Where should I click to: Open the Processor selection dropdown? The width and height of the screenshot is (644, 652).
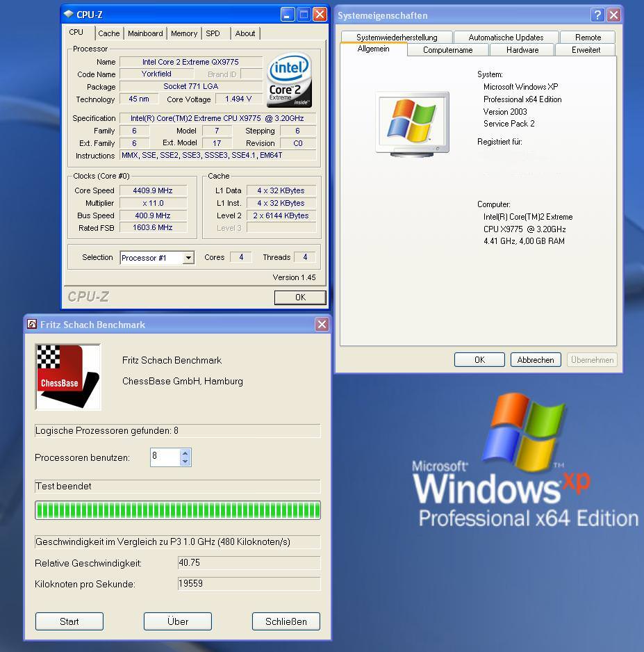tap(188, 258)
